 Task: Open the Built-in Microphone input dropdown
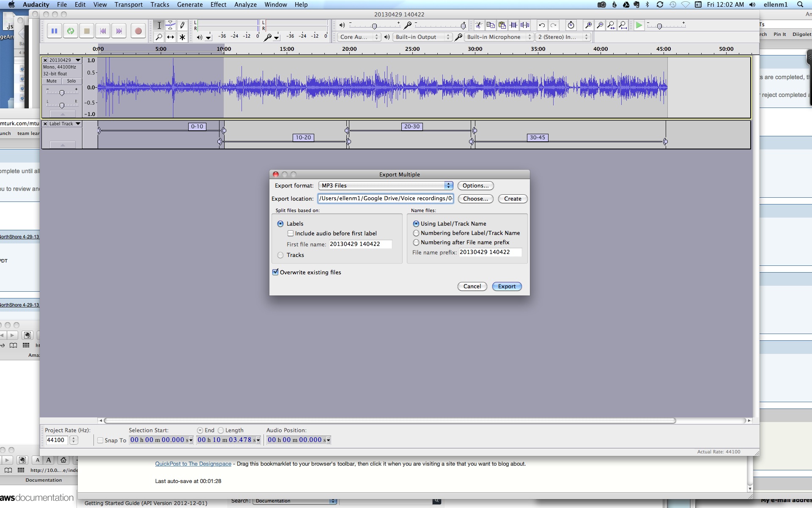[x=498, y=37]
